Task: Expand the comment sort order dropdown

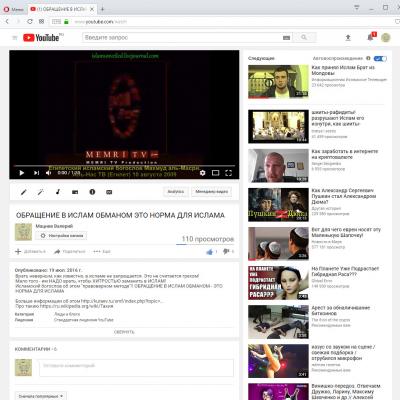Action: tap(41, 396)
